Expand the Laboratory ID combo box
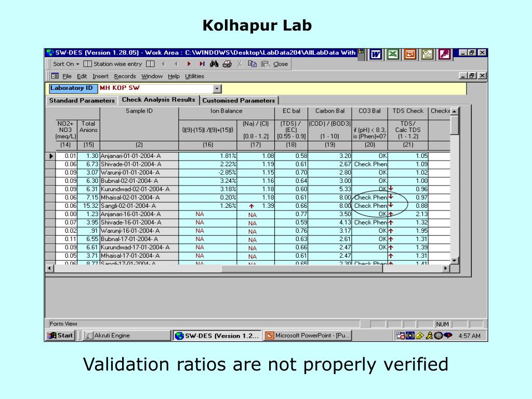The image size is (532, 399). 217,89
